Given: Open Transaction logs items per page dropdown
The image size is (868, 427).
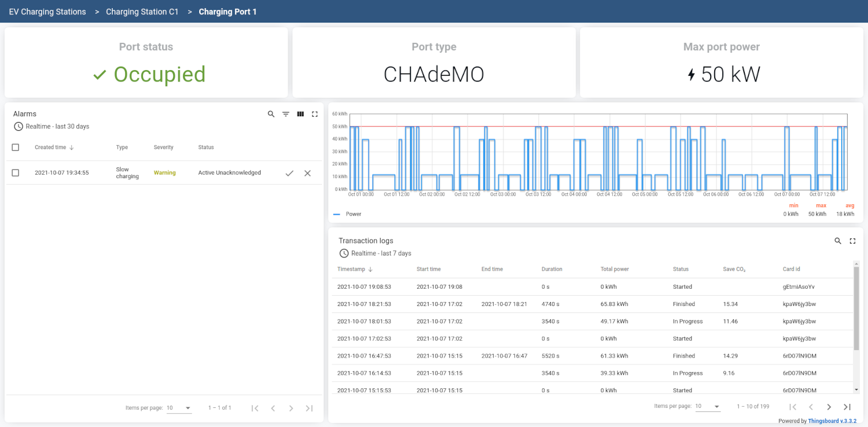Looking at the screenshot, I should (708, 407).
